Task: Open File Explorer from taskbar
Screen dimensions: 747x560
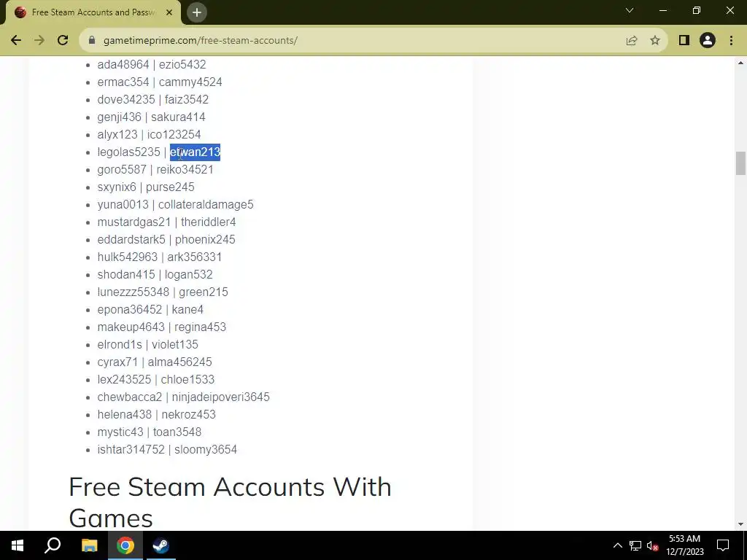Action: click(x=89, y=545)
